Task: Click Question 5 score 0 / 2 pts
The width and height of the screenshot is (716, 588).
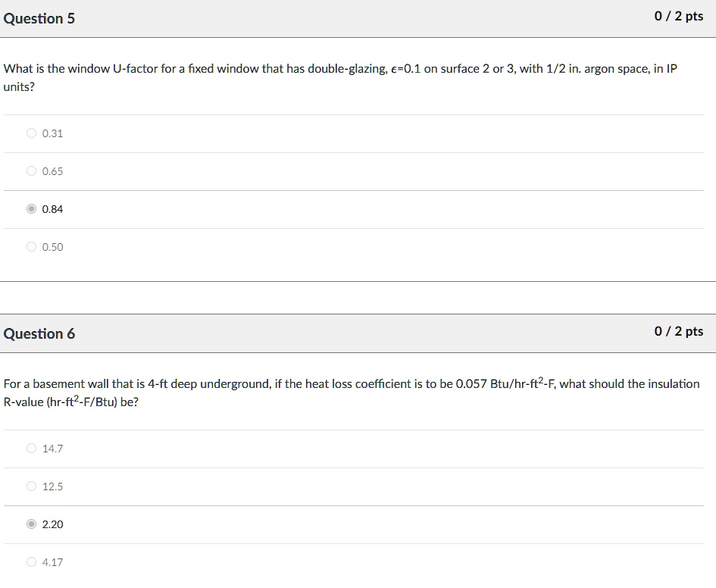Action: tap(679, 16)
